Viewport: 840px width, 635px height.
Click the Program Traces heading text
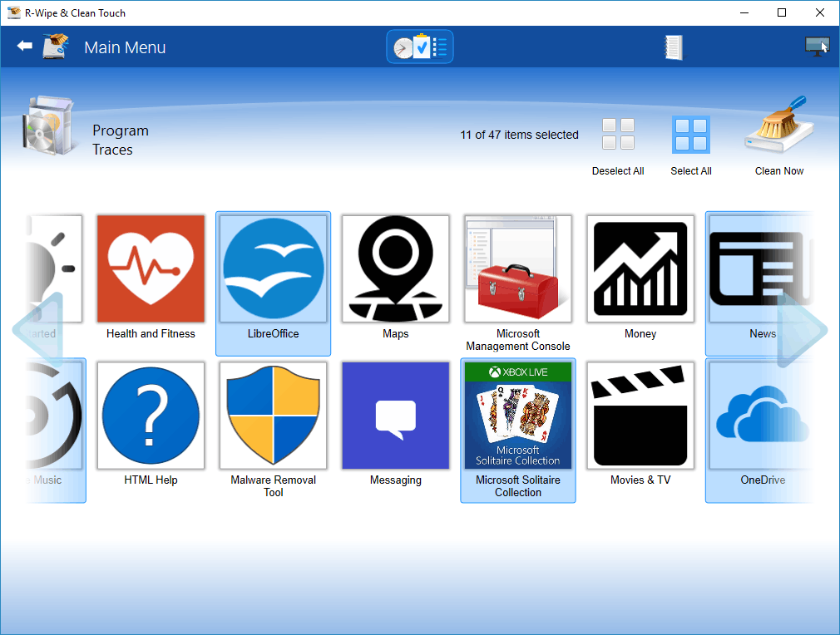[x=120, y=140]
